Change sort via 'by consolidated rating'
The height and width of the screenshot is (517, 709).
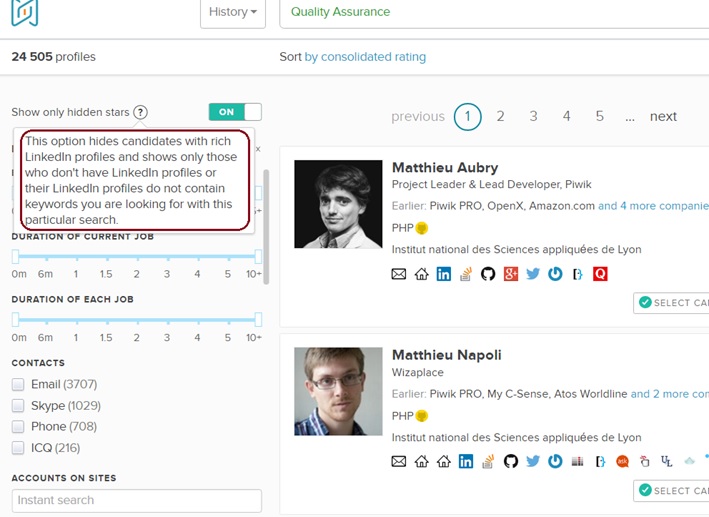(365, 57)
